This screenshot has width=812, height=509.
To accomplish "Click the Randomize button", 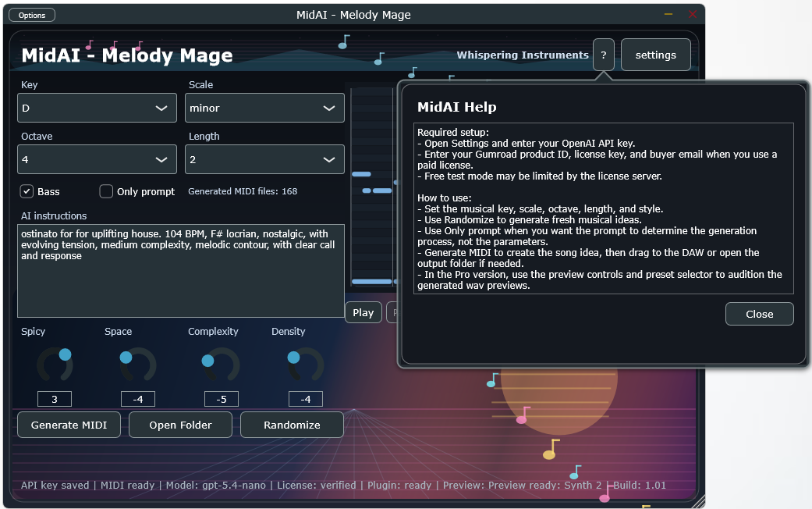I will pos(292,425).
